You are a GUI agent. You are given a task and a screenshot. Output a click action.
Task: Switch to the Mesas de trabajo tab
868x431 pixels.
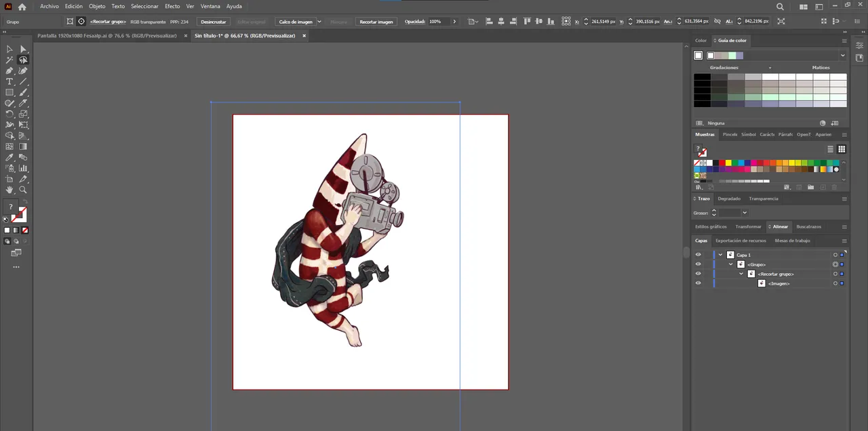[792, 241]
